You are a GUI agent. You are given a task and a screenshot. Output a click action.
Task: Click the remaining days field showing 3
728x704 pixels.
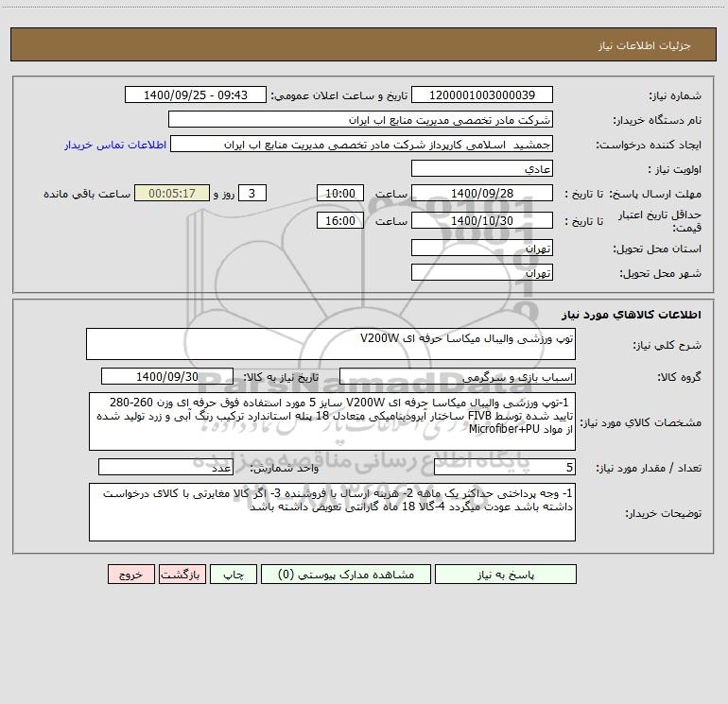[252, 193]
